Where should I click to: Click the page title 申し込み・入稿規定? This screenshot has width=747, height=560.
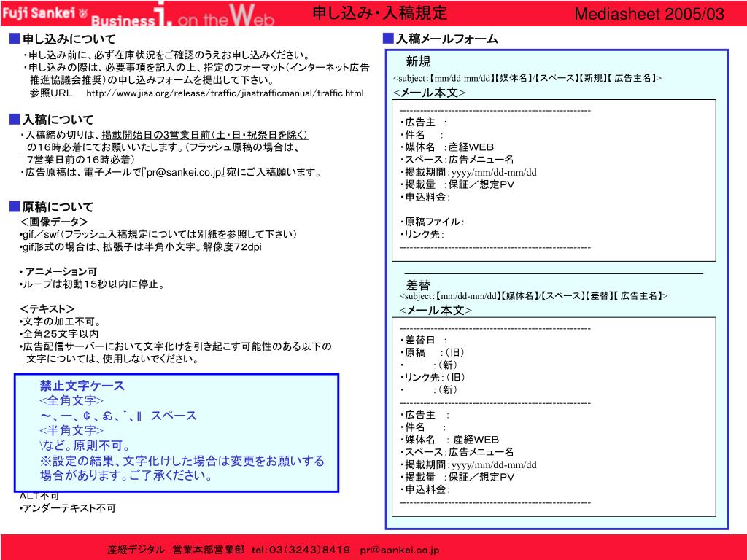[x=379, y=12]
